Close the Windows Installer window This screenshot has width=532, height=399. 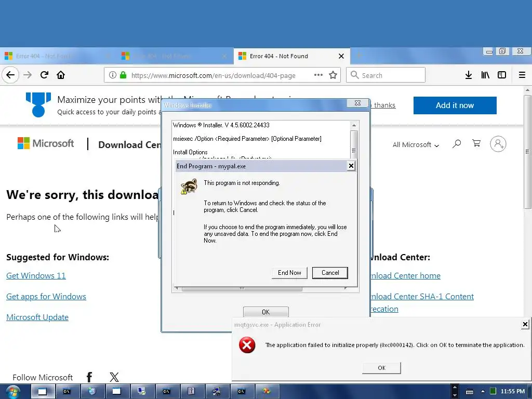click(x=357, y=103)
